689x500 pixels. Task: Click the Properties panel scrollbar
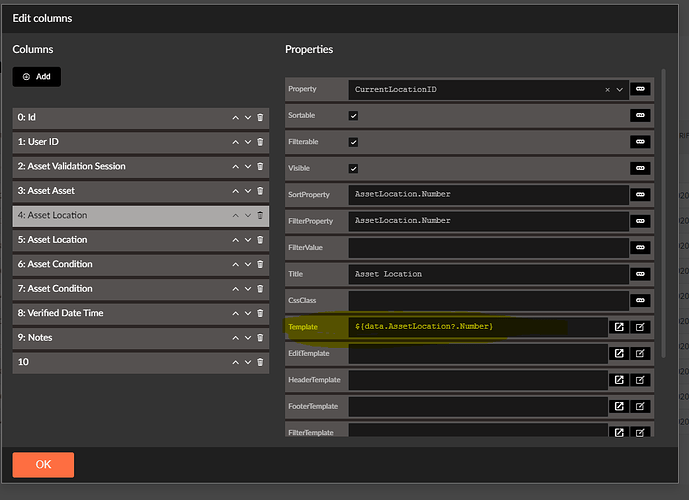coord(664,213)
